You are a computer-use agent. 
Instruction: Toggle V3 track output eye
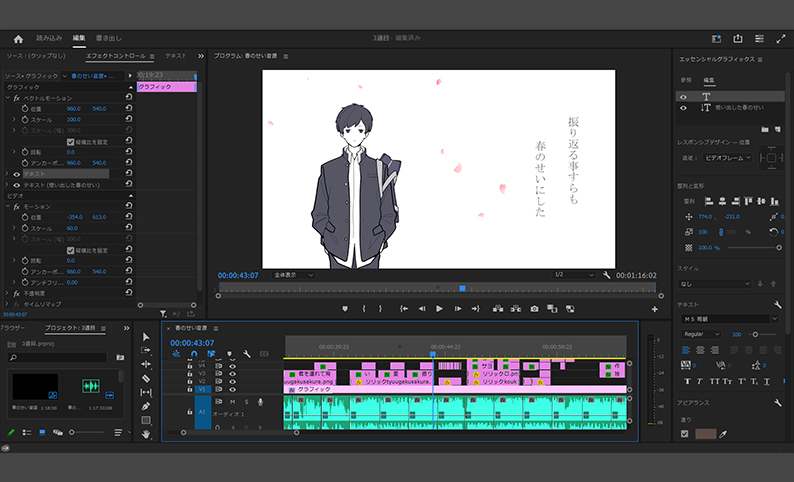(232, 374)
